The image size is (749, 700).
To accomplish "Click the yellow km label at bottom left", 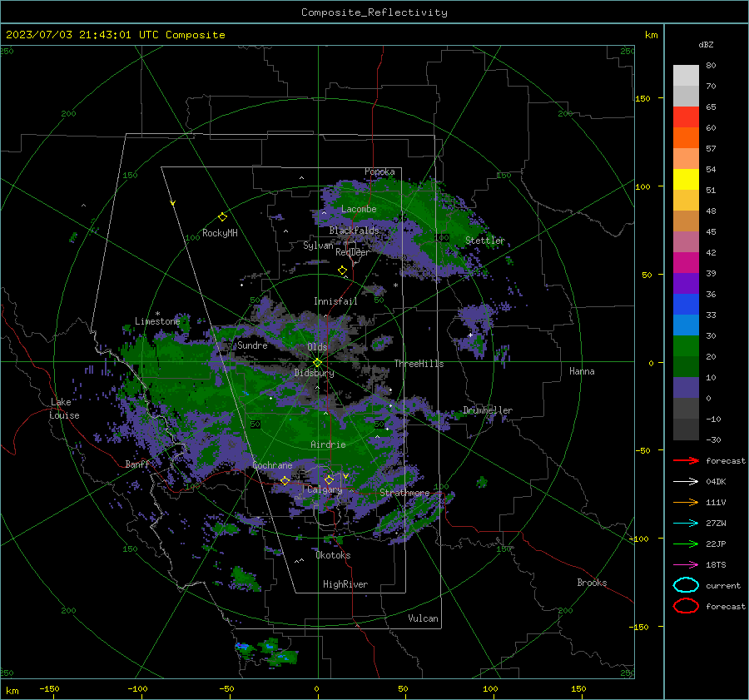I will [x=12, y=691].
